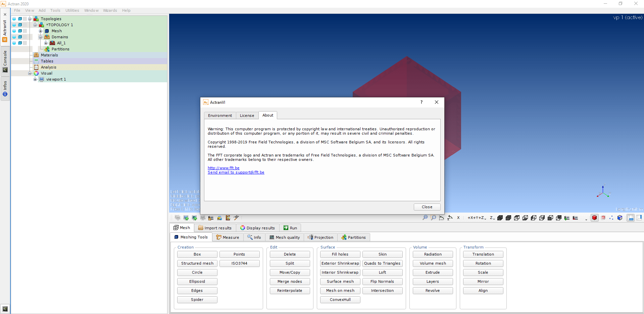Click the solid dark cube display icon
Viewport: 644px width, 314px height.
(508, 218)
